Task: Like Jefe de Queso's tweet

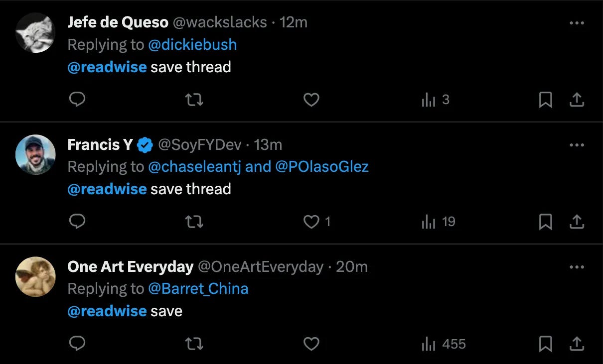Action: 311,100
